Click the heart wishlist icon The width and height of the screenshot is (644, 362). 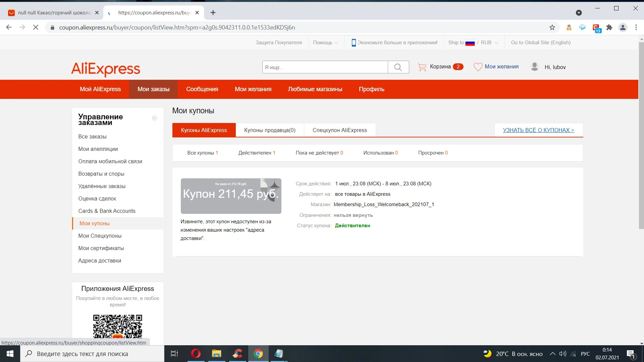click(478, 67)
